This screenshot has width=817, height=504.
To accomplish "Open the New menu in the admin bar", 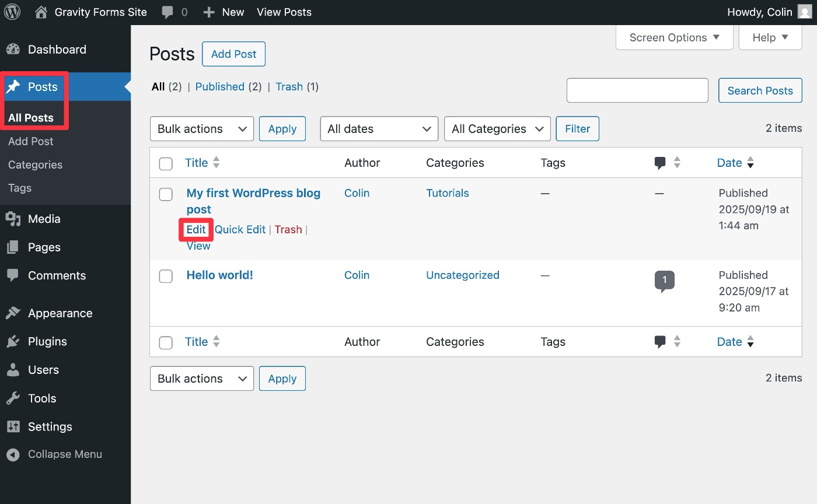I will coord(224,12).
